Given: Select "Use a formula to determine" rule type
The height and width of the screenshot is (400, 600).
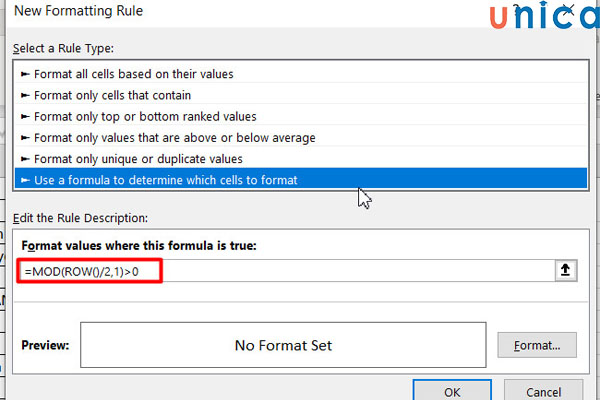Looking at the screenshot, I should [x=165, y=180].
